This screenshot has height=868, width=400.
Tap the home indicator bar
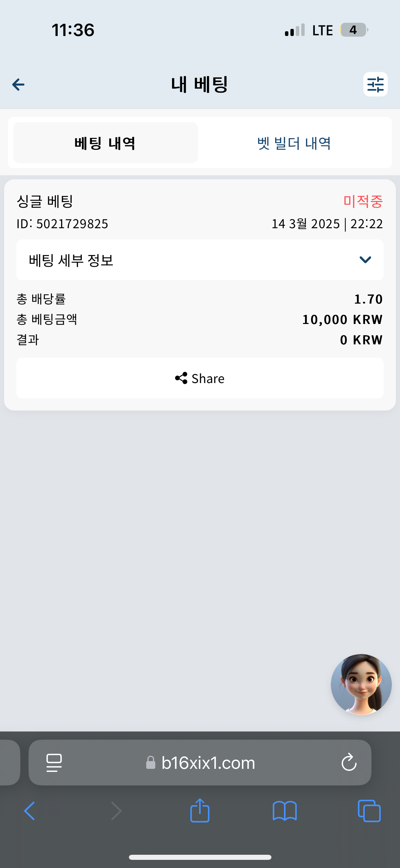(x=200, y=857)
